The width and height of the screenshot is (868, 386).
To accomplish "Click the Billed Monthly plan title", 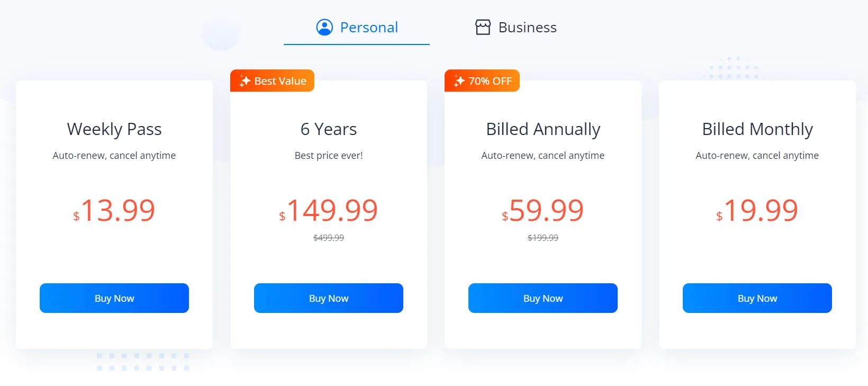I will [x=757, y=129].
